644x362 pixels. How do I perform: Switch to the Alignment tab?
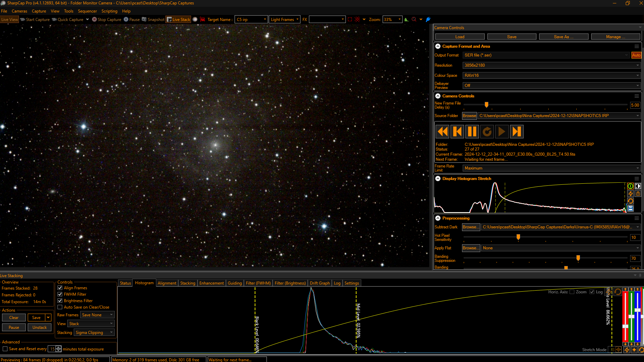(x=167, y=283)
